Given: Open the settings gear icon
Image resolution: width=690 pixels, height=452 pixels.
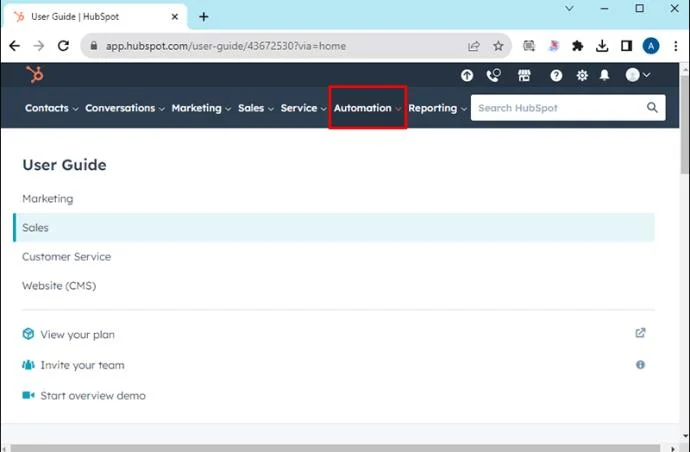Looking at the screenshot, I should pos(582,76).
